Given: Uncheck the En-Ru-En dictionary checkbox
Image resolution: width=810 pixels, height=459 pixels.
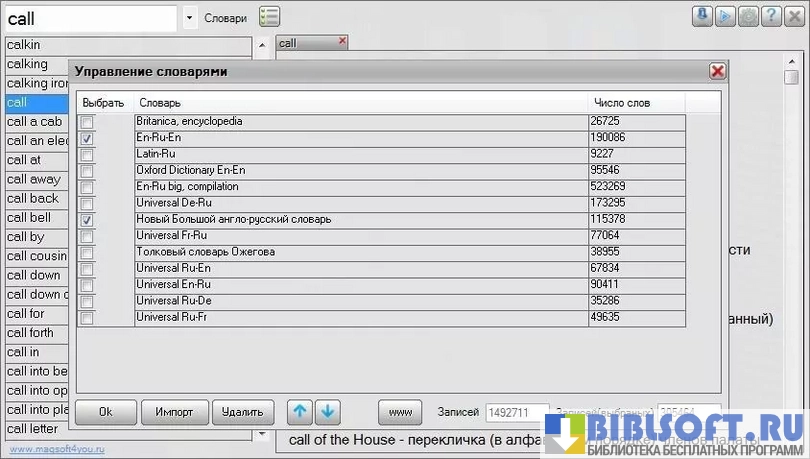Looking at the screenshot, I should click(x=87, y=138).
